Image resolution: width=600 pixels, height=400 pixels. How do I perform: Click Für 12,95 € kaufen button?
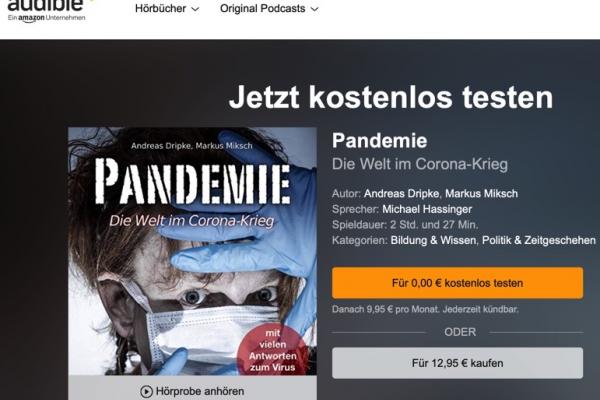pos(457,363)
